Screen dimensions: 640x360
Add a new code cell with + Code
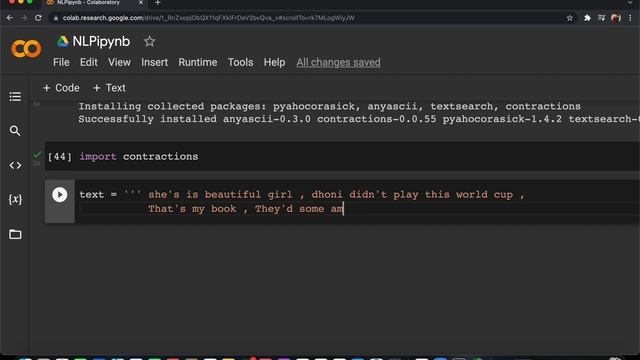pos(61,88)
